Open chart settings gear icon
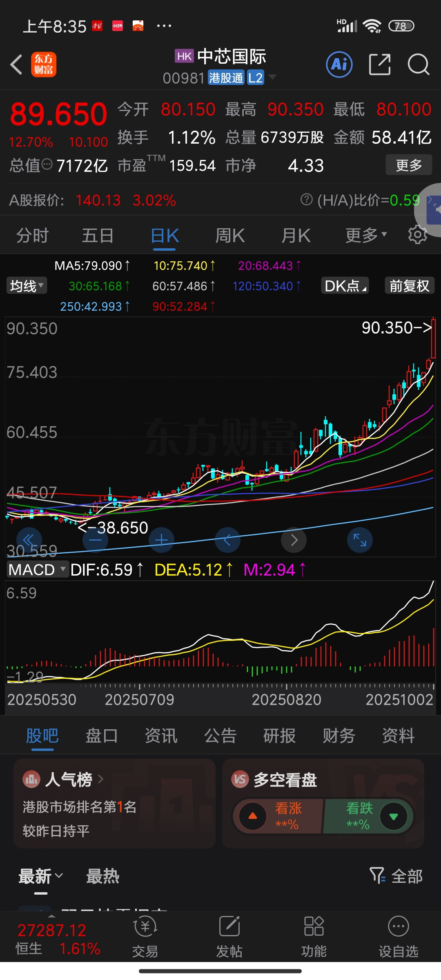This screenshot has width=441, height=980. coord(417,235)
